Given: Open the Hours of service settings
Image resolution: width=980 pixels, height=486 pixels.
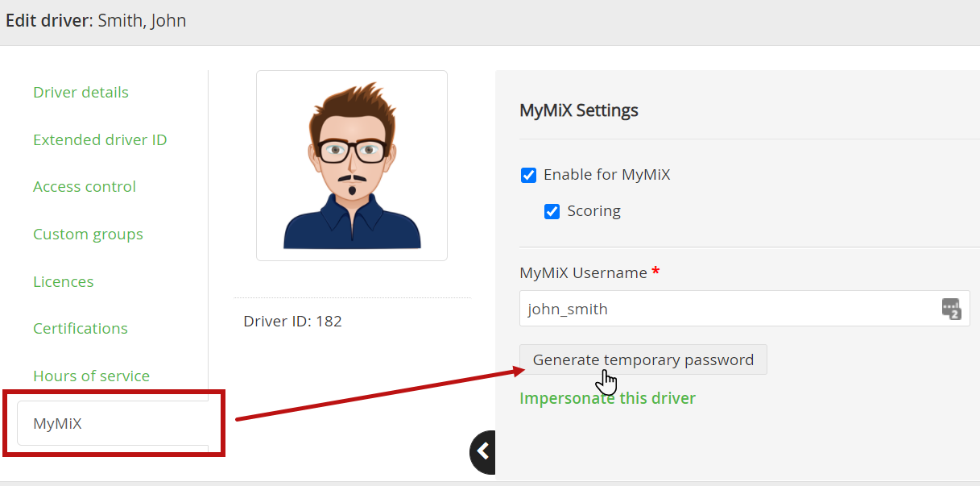Looking at the screenshot, I should pyautogui.click(x=91, y=376).
